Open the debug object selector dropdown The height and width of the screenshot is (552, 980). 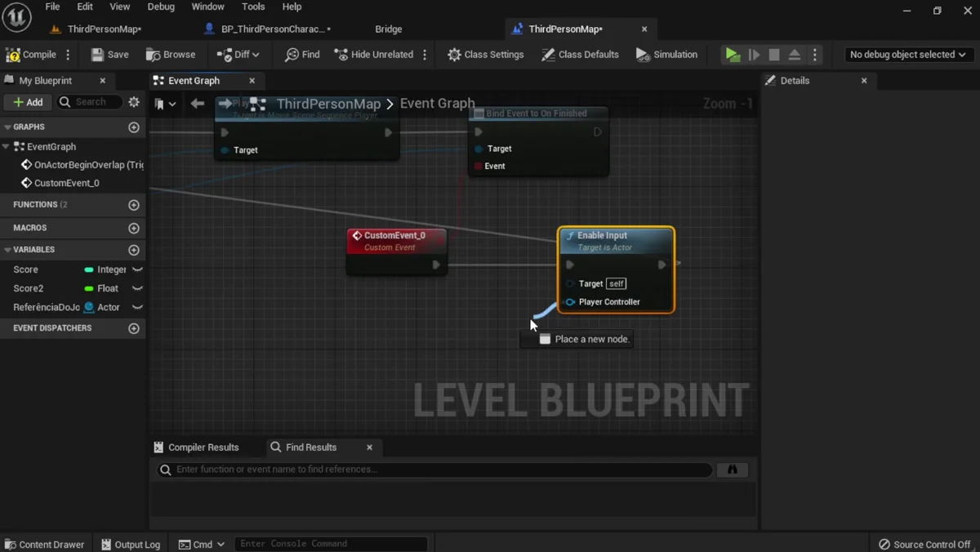pyautogui.click(x=907, y=55)
